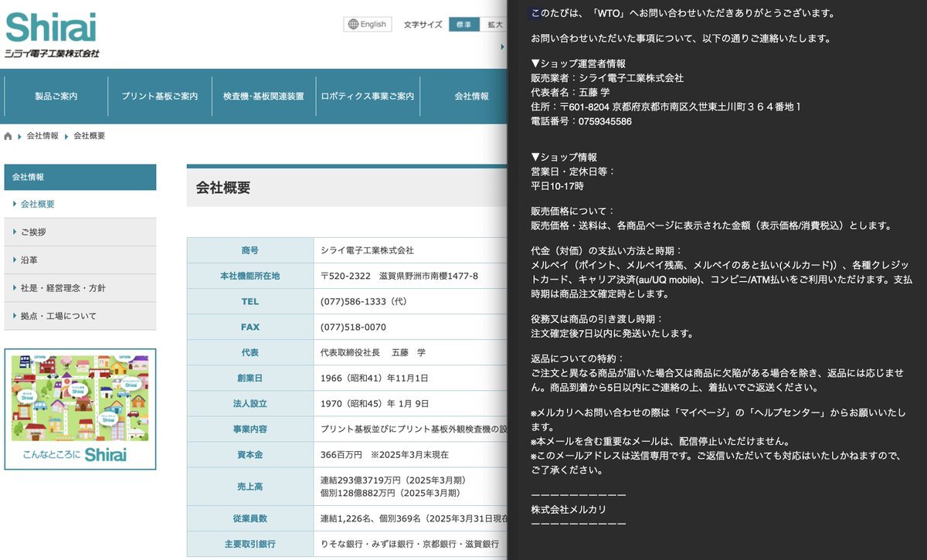
Task: Select 沿革 in the sidebar
Action: [29, 260]
